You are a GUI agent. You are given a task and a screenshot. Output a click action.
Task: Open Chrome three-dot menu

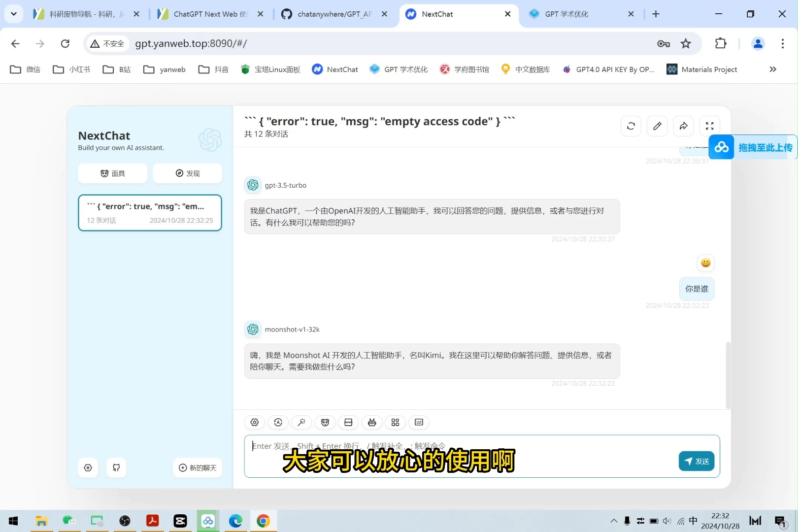(x=782, y=43)
